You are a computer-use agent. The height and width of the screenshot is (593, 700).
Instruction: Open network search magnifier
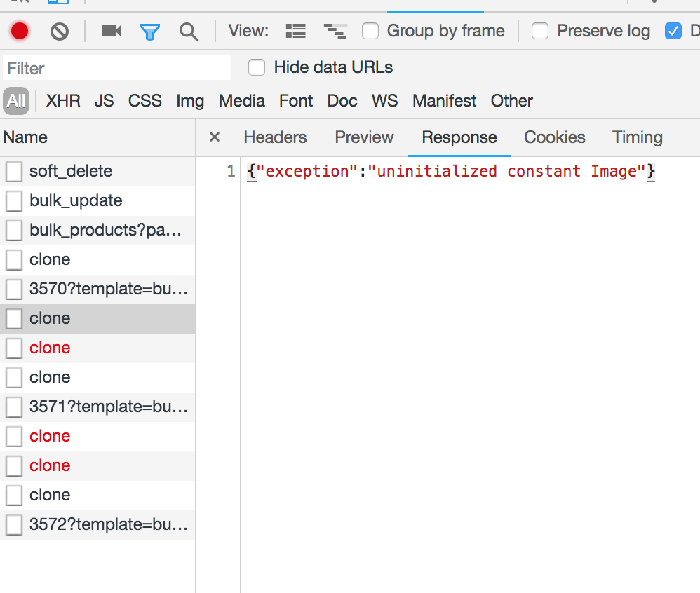pos(189,32)
